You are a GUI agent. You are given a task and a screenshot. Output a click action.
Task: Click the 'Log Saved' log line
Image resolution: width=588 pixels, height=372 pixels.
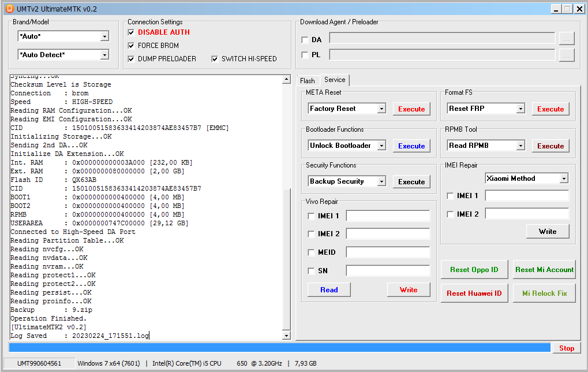click(x=80, y=336)
